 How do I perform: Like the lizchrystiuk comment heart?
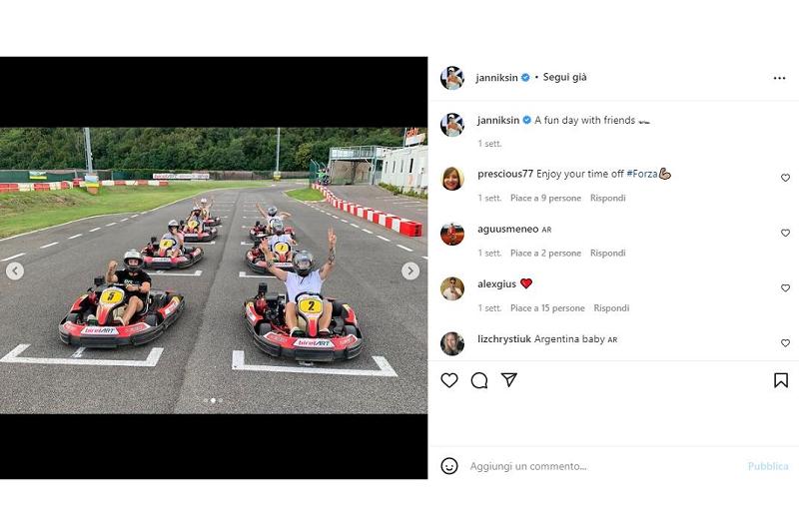coord(785,343)
